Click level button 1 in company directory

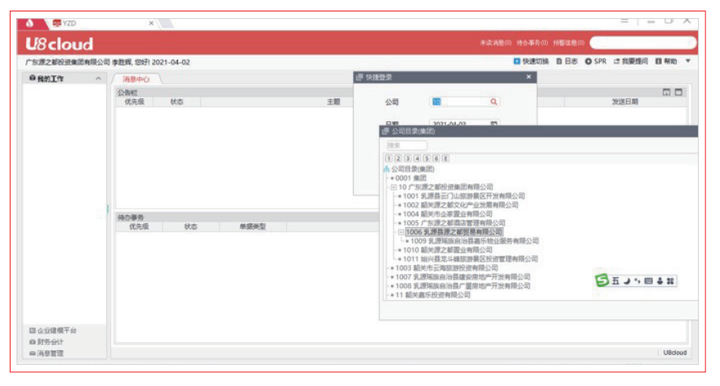[389, 158]
